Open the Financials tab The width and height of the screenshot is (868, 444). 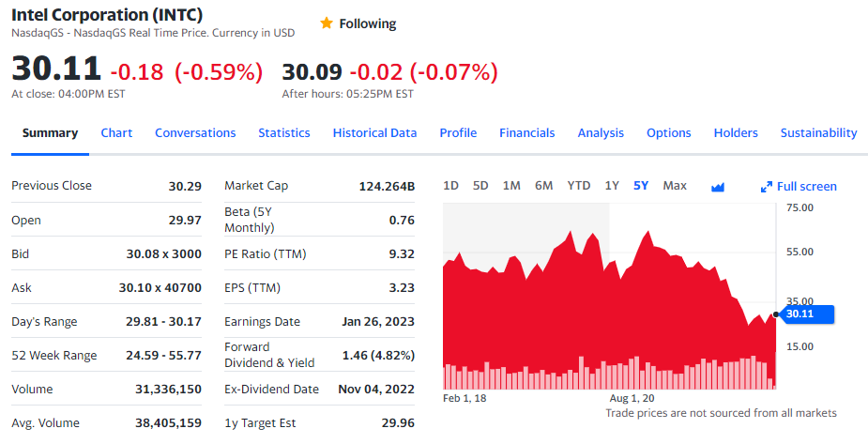tap(527, 133)
